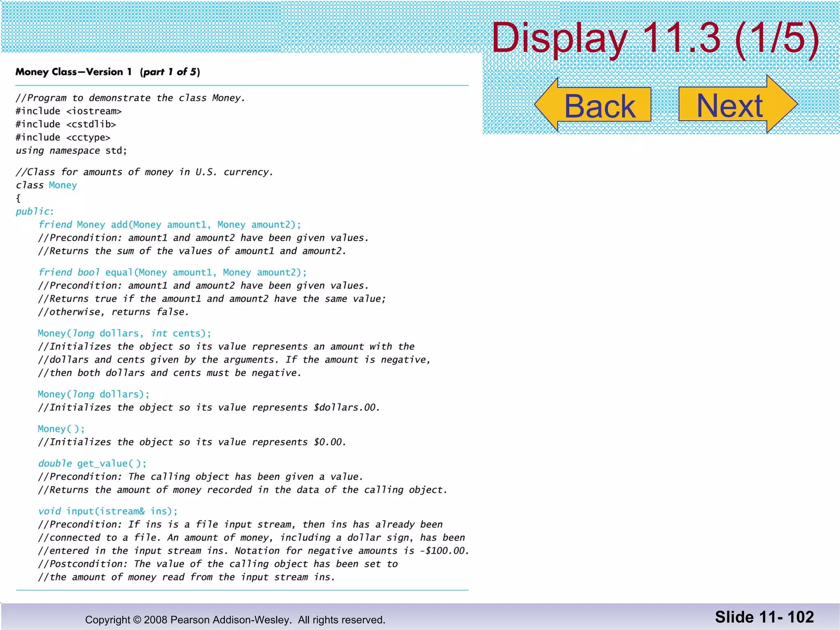This screenshot has height=630, width=840.
Task: Go to the previous slide with Back arrow
Action: tap(593, 105)
